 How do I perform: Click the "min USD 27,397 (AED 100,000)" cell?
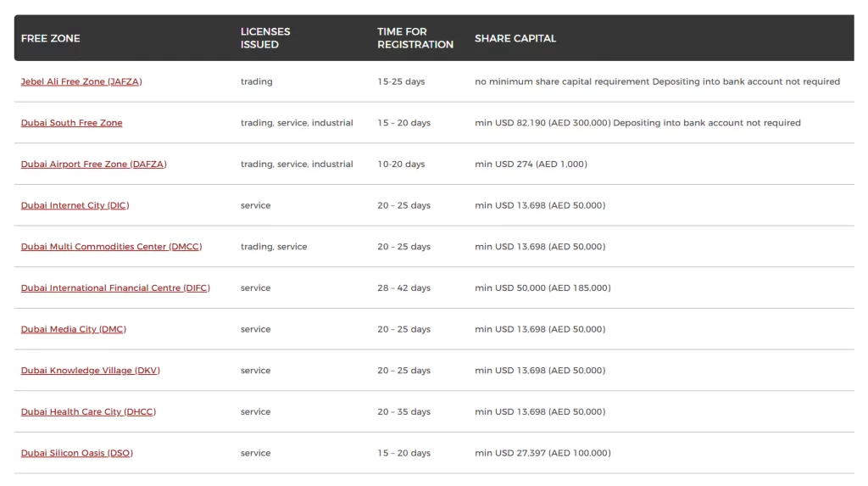[542, 453]
